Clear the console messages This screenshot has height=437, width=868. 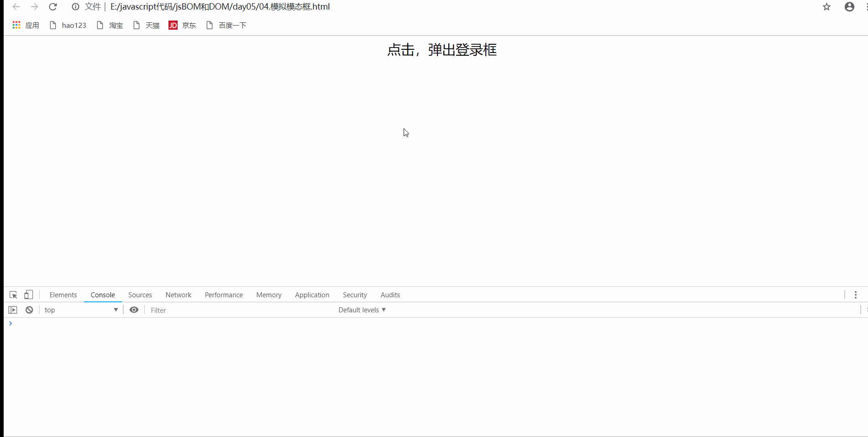pos(29,310)
